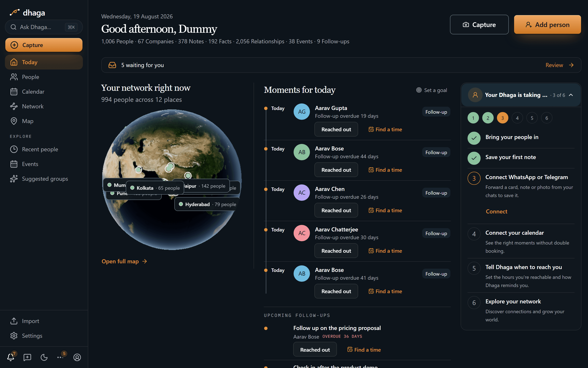Click Follow-up tag on Aarav Gupta row
This screenshot has height=368, width=588.
pos(436,112)
